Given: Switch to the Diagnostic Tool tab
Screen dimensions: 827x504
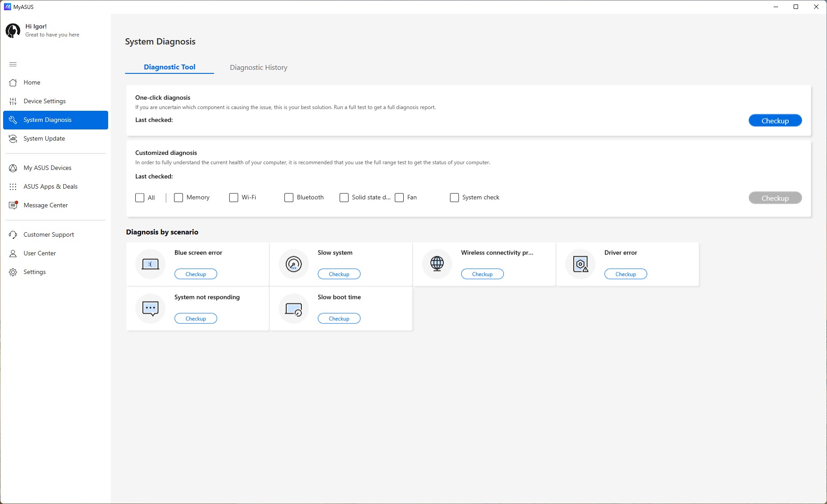Looking at the screenshot, I should (x=170, y=67).
